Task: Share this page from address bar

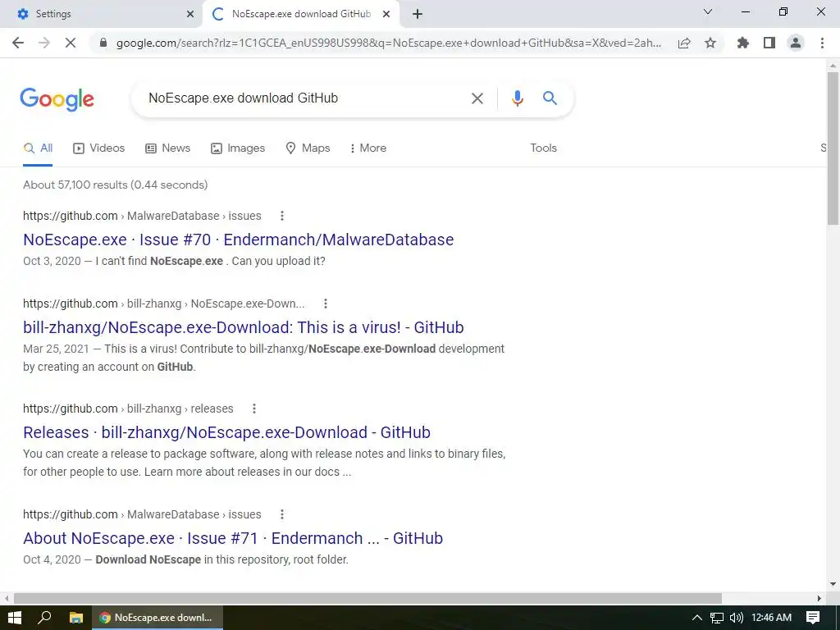Action: (x=684, y=43)
